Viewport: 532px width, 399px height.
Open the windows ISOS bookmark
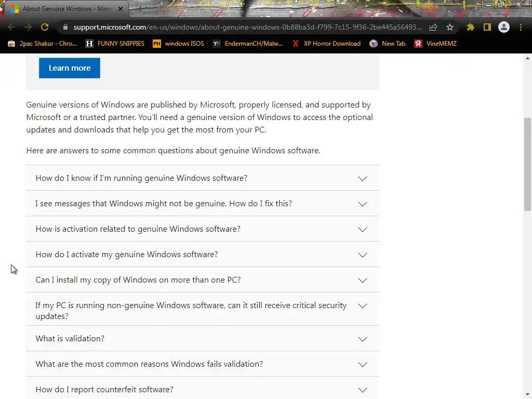179,44
